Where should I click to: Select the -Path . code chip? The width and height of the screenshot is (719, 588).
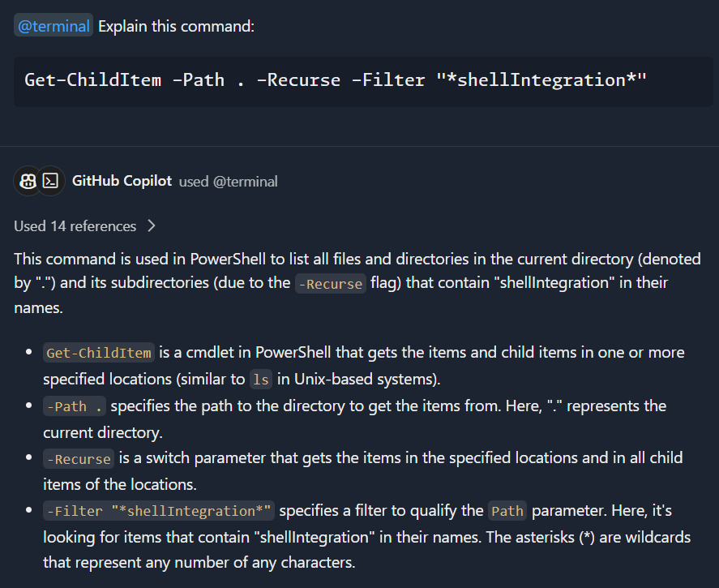point(74,406)
